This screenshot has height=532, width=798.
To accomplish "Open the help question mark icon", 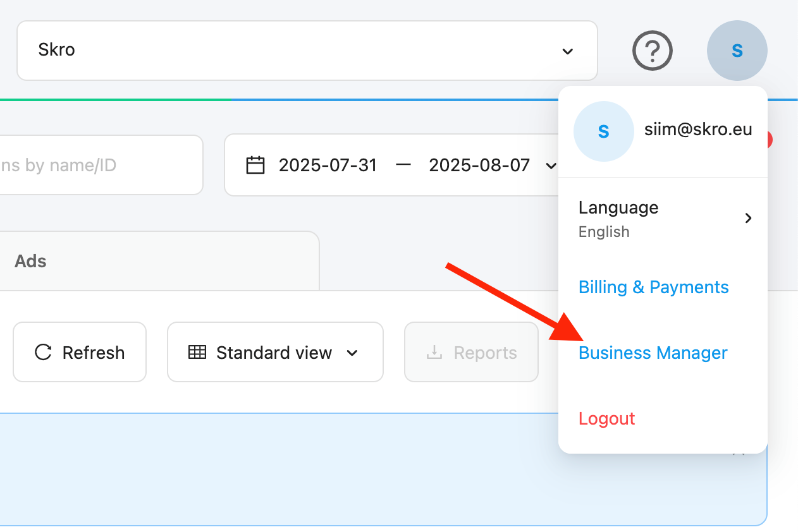I will point(653,51).
